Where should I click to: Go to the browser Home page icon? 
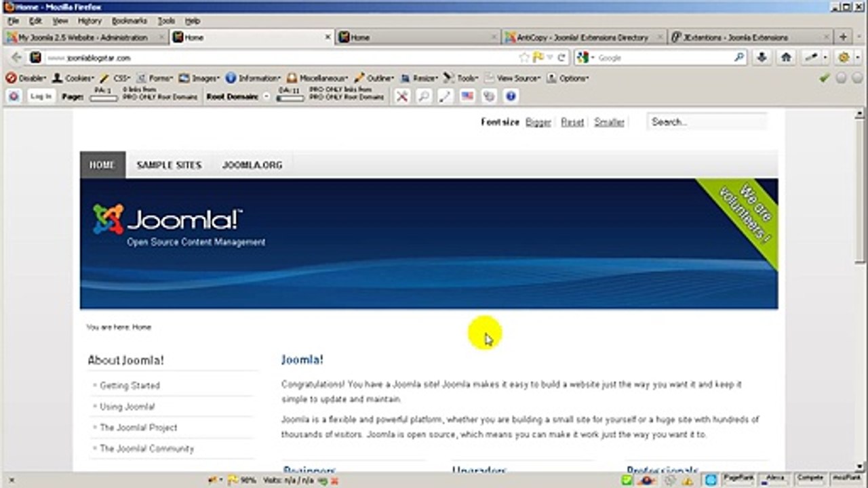pyautogui.click(x=786, y=58)
